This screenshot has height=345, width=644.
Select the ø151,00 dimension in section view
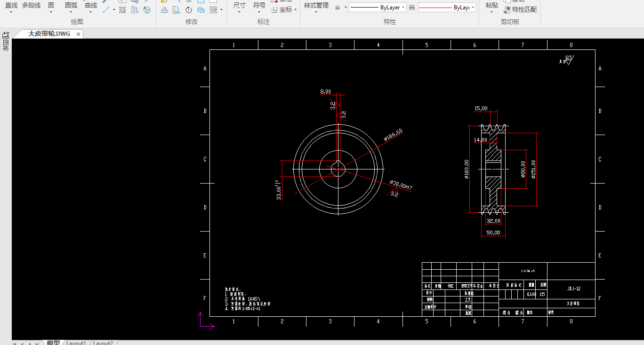533,169
